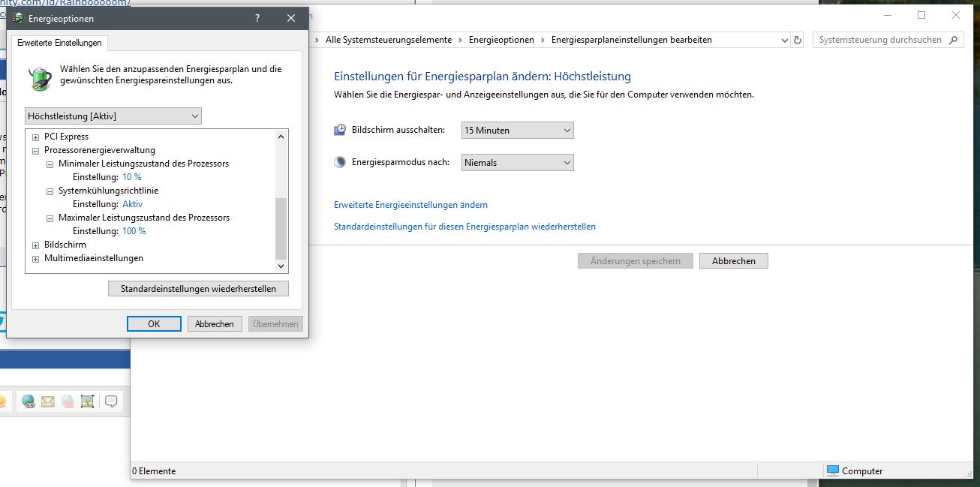Expand the PCI Express tree node
980x487 pixels.
click(x=35, y=137)
